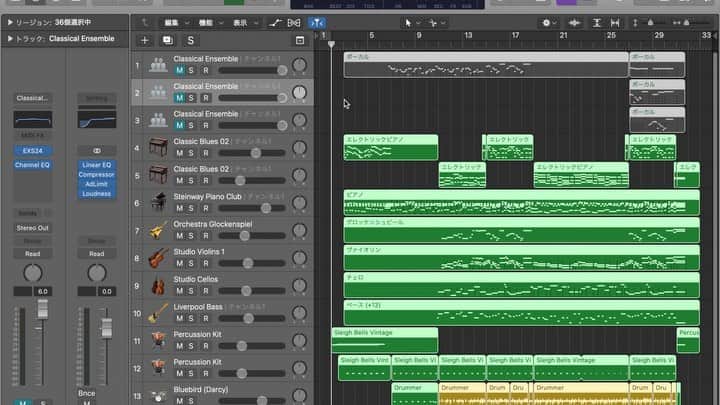
Task: Open the 表示 menu
Action: click(245, 22)
